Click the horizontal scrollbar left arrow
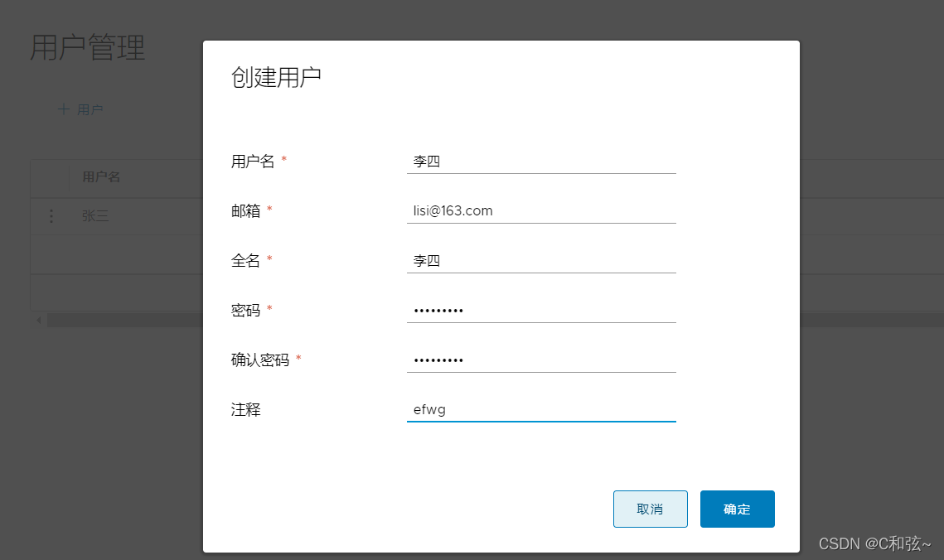Viewport: 944px width, 560px height. coord(38,320)
